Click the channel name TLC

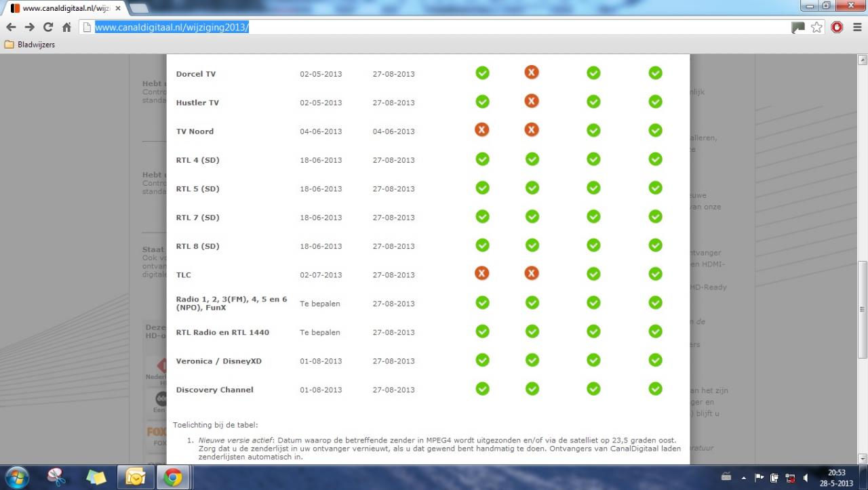point(183,275)
